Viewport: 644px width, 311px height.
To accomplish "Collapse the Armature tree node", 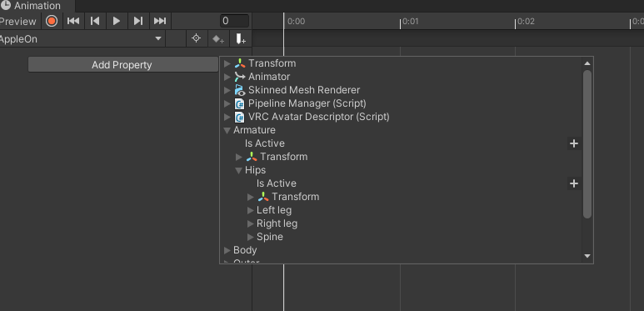I will click(x=227, y=130).
